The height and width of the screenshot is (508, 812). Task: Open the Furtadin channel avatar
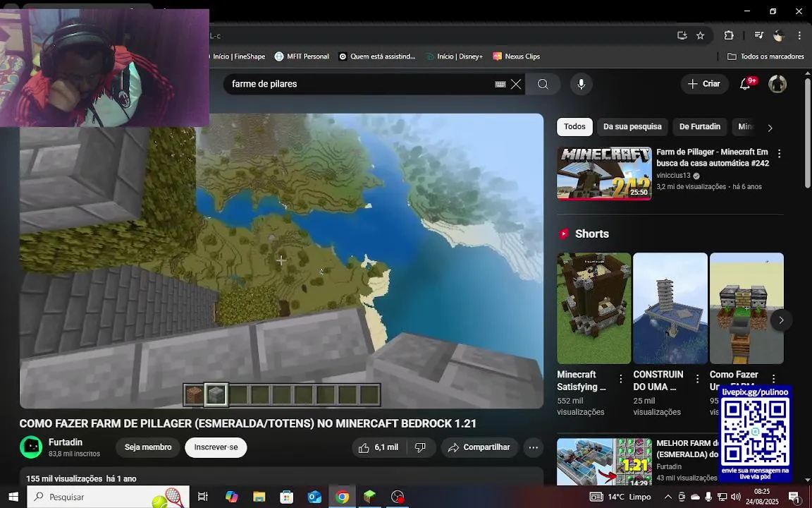[31, 447]
